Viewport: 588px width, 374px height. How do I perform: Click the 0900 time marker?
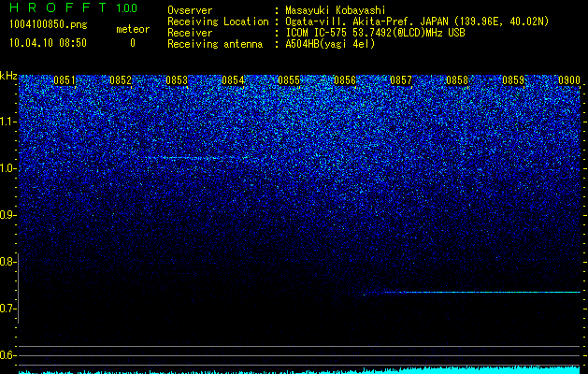click(x=569, y=80)
